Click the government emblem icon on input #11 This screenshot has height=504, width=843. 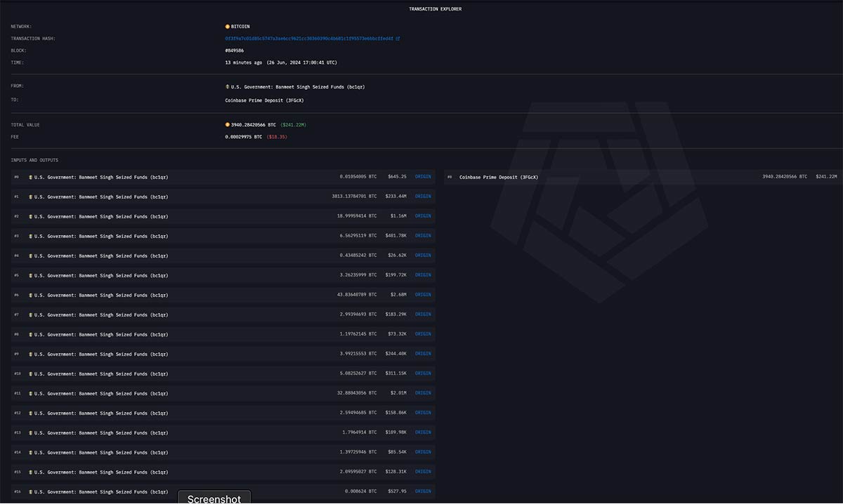[x=31, y=393]
